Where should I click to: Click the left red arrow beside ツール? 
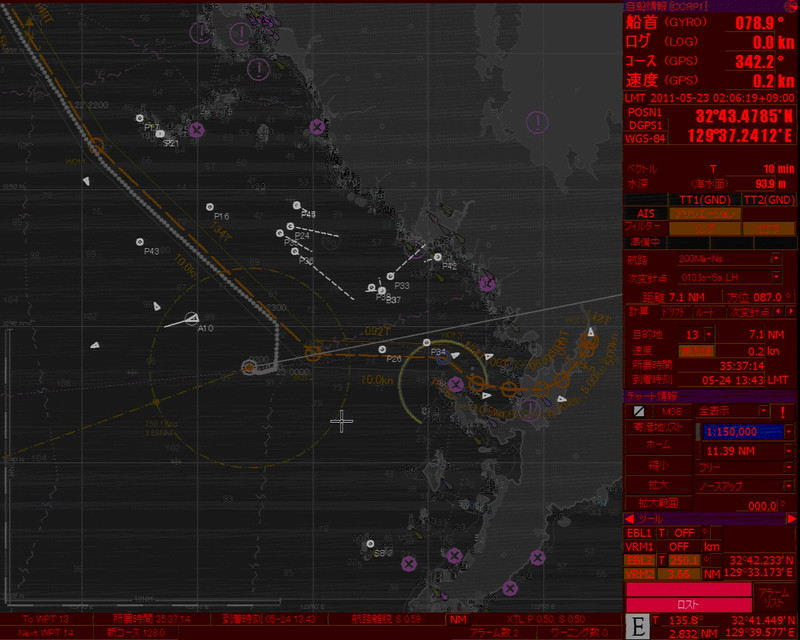629,518
